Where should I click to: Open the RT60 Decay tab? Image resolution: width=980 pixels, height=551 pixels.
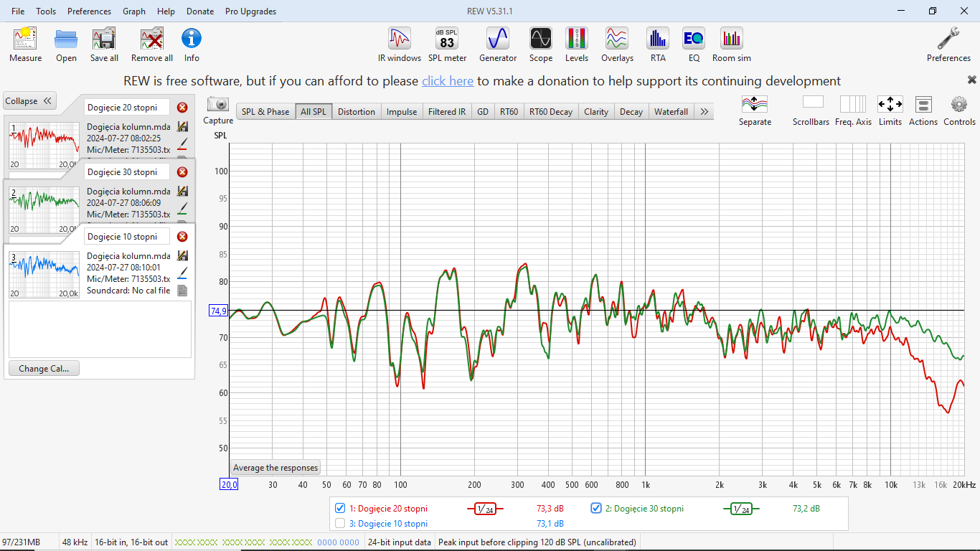pos(551,111)
